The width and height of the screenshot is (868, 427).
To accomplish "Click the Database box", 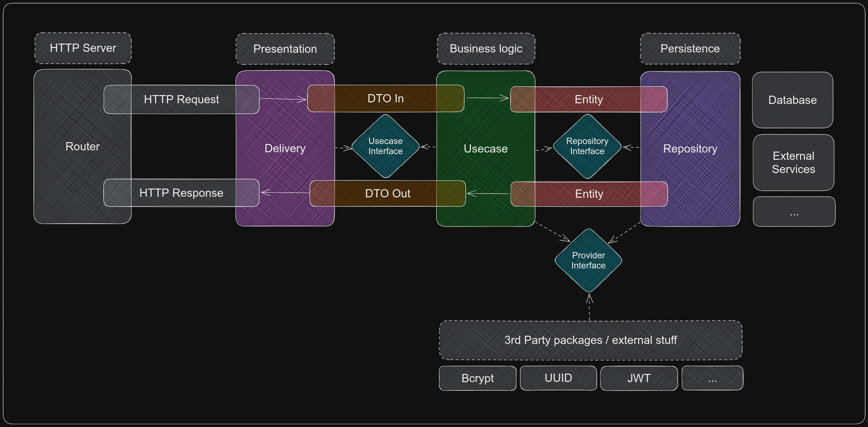I will [792, 100].
